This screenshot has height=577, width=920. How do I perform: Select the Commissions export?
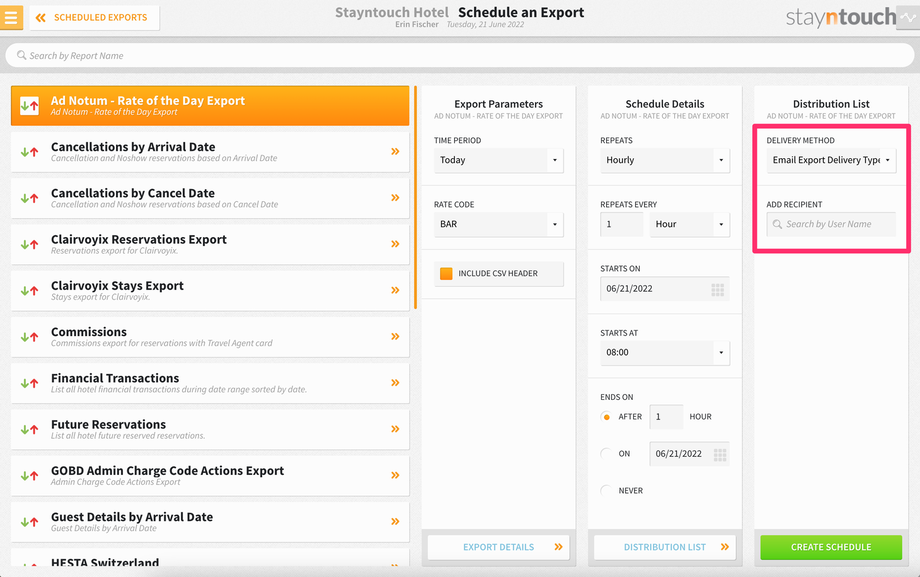point(210,337)
